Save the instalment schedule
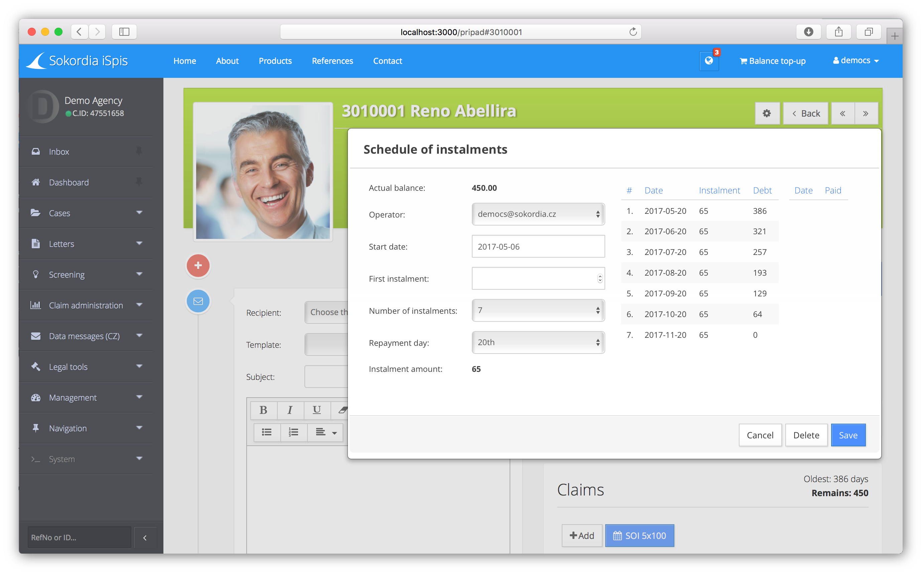924x575 pixels. click(x=848, y=435)
